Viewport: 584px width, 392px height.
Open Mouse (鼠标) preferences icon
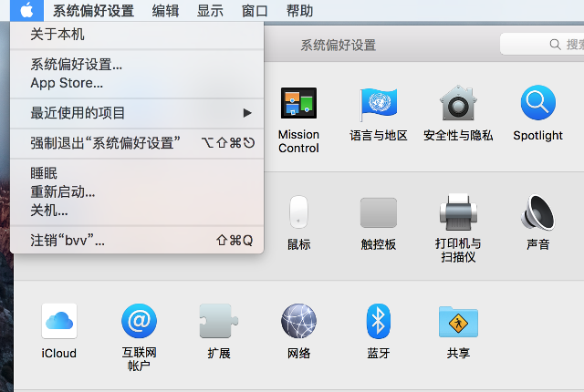click(298, 211)
